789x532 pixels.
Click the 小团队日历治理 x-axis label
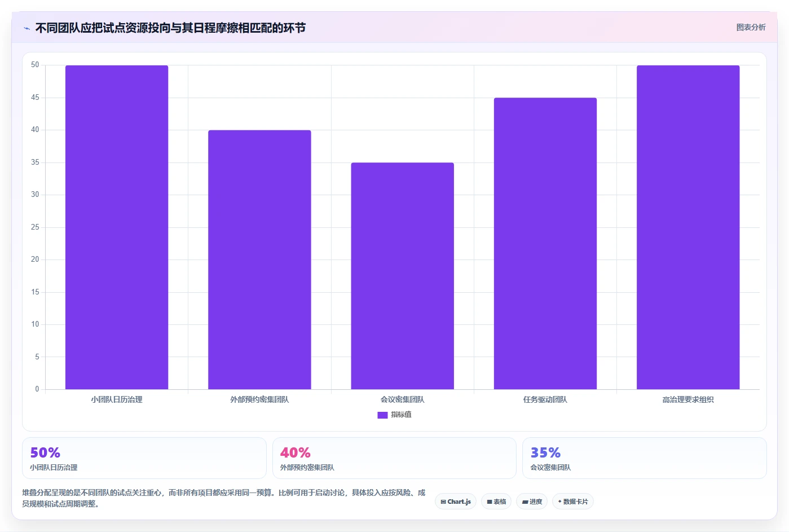tap(117, 399)
